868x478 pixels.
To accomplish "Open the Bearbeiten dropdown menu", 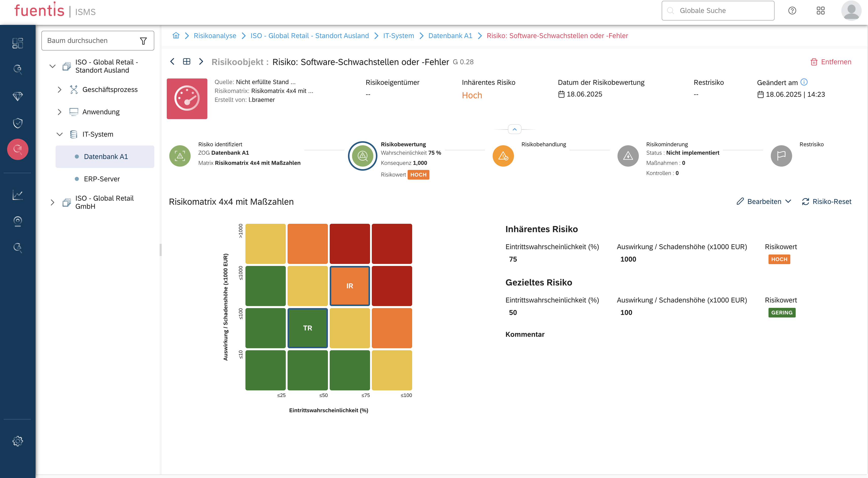I will (764, 201).
